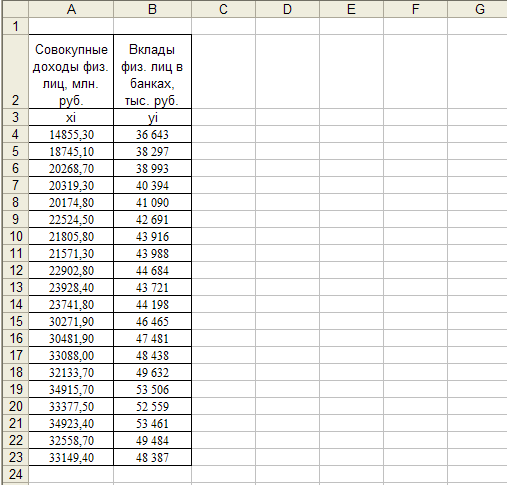
Task: Click cell with value 32133,70
Action: click(x=71, y=372)
